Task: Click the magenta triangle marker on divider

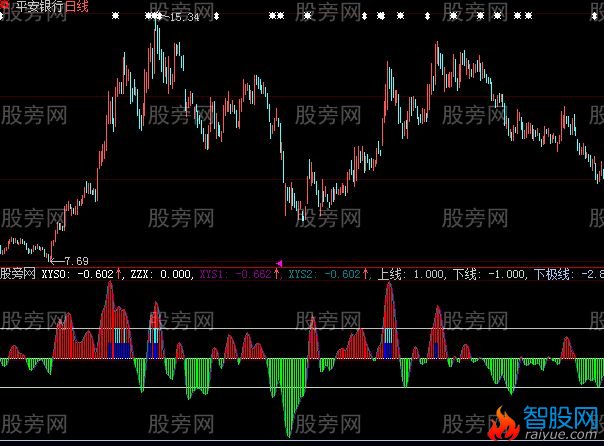Action: [279, 263]
